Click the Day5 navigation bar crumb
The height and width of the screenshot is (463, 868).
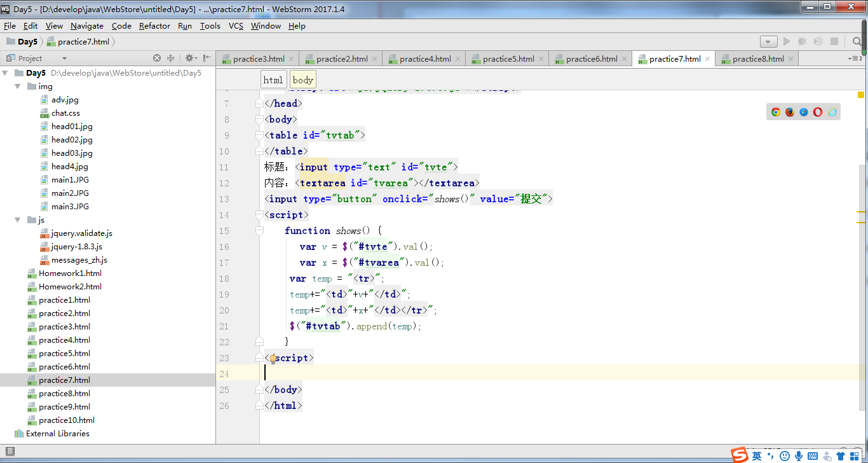(x=22, y=42)
